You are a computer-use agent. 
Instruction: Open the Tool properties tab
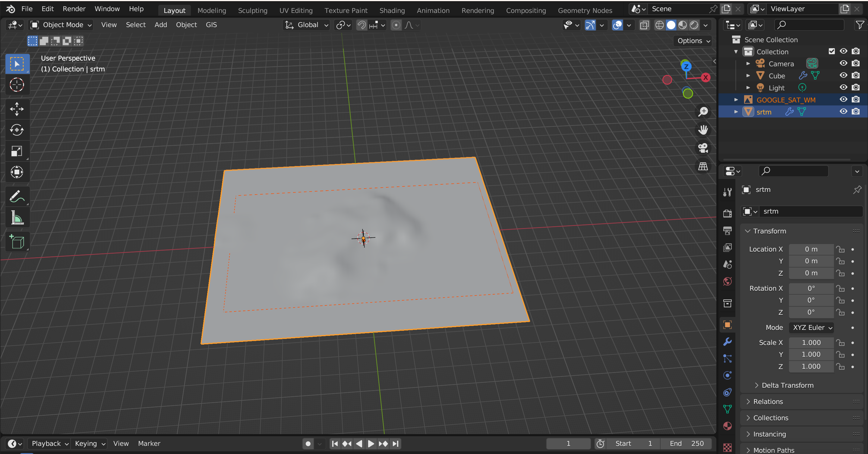728,192
